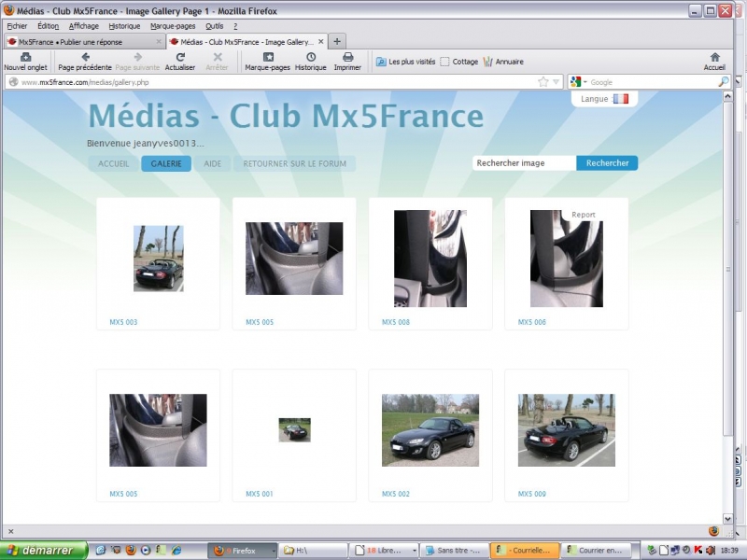
Task: Open Courrier en... taskbar window
Action: (596, 551)
